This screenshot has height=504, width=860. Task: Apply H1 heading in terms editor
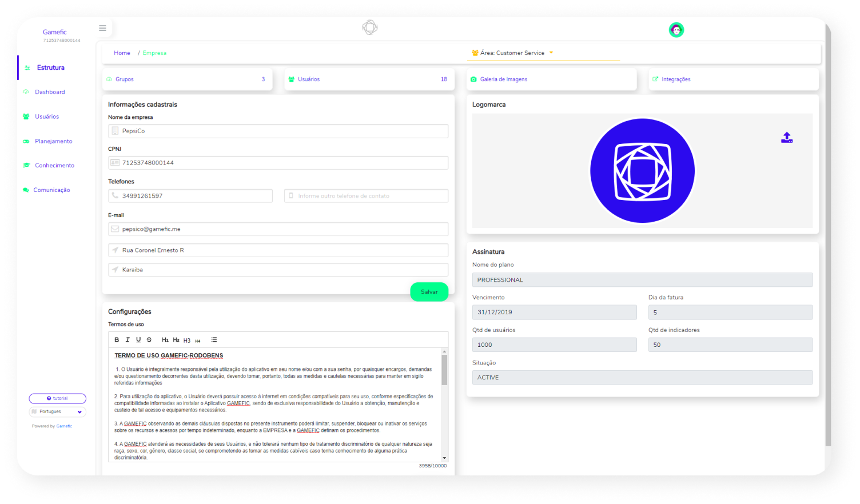[x=165, y=340]
